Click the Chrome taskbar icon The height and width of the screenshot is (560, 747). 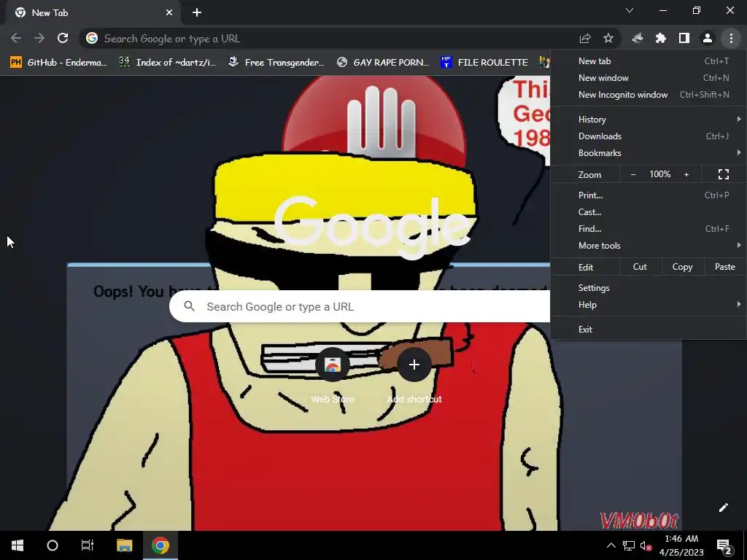(x=160, y=545)
